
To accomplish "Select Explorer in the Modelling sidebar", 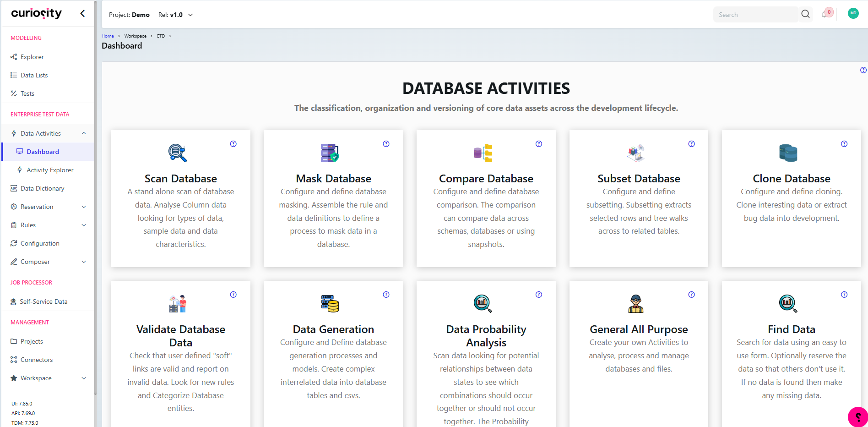I will [32, 57].
